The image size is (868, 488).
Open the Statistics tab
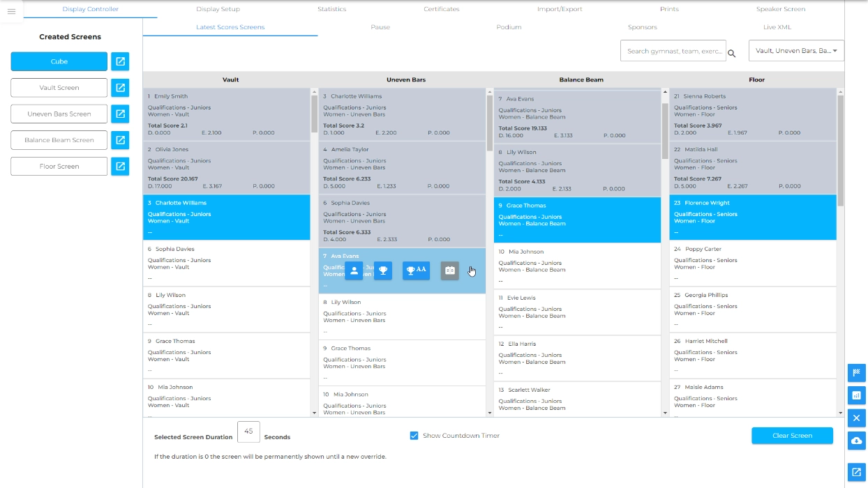[x=331, y=9]
